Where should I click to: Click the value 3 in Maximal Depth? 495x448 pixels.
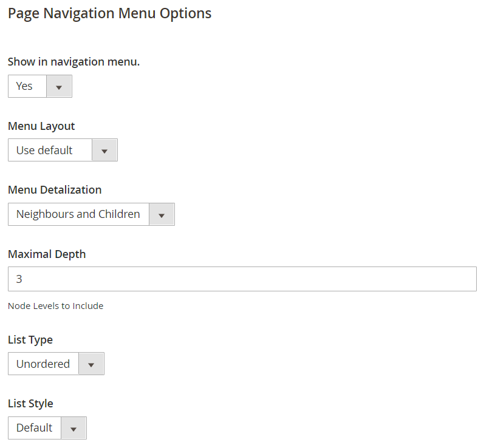point(19,279)
